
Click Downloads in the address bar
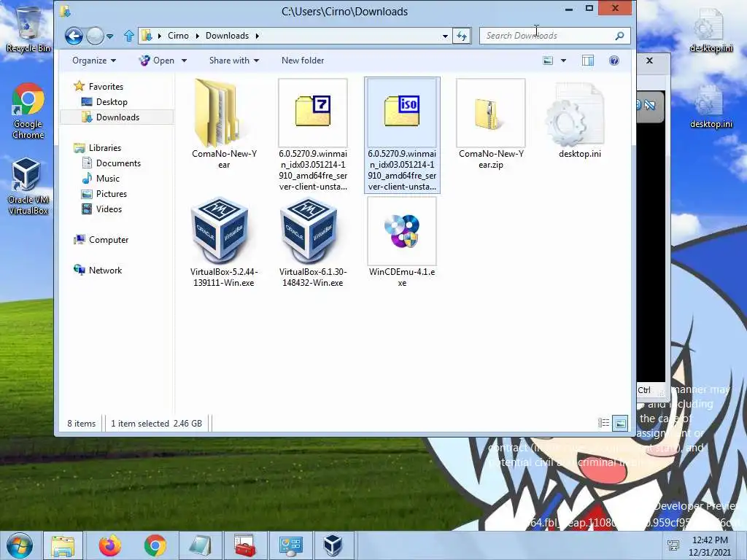227,36
